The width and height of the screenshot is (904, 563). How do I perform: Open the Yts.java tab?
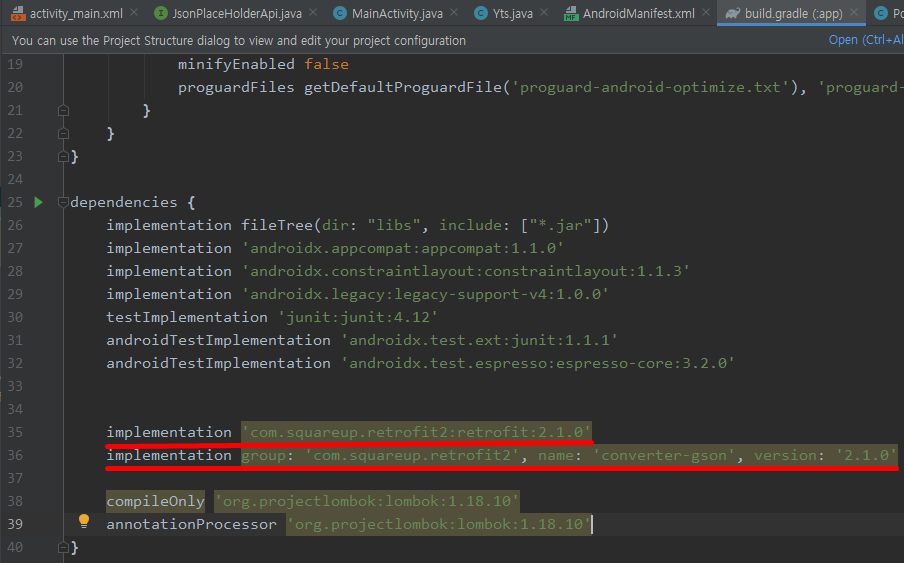512,13
